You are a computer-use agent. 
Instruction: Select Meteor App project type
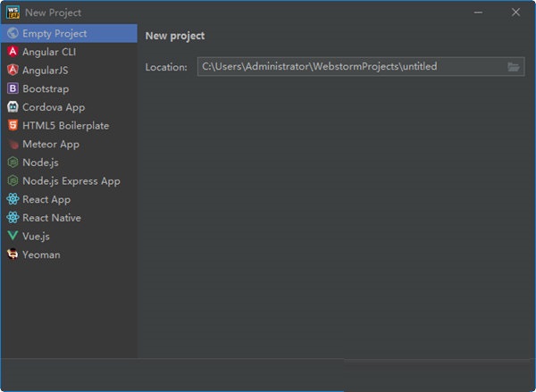click(69, 145)
